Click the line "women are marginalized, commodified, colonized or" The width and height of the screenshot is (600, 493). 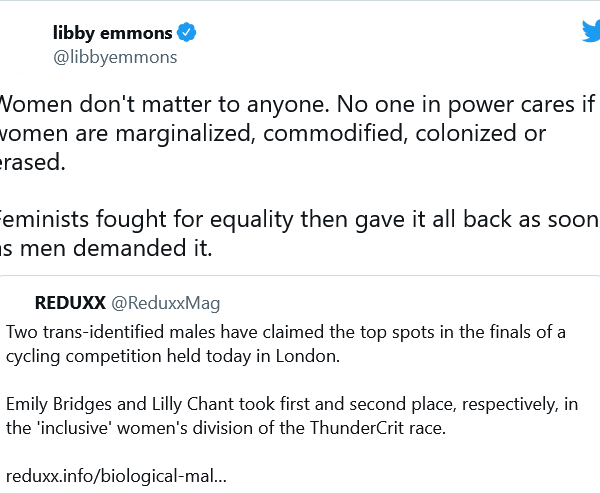272,134
